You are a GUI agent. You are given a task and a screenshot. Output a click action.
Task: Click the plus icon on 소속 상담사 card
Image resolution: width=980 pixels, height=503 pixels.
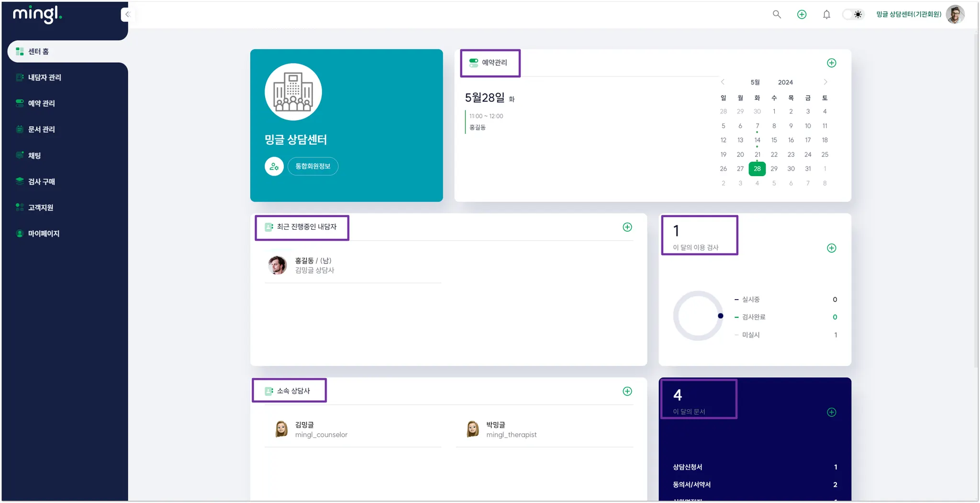[x=627, y=391]
